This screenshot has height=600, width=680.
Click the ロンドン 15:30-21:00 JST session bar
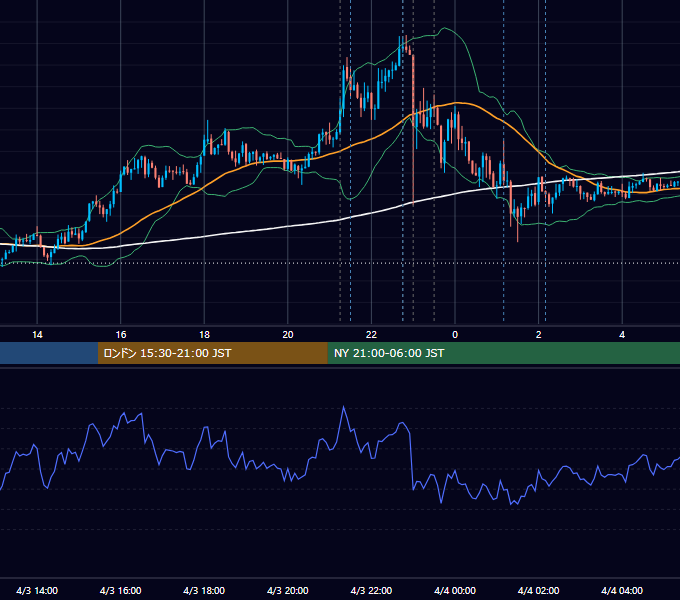coord(212,353)
